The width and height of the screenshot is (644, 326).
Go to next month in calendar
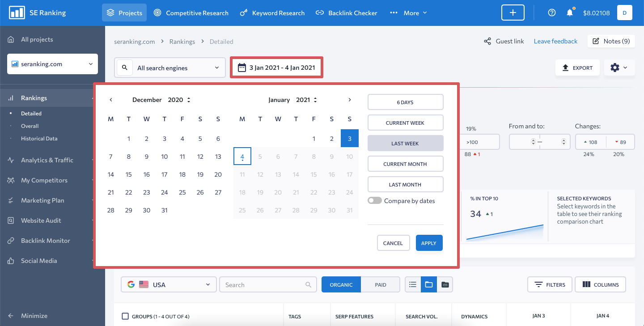coord(350,100)
